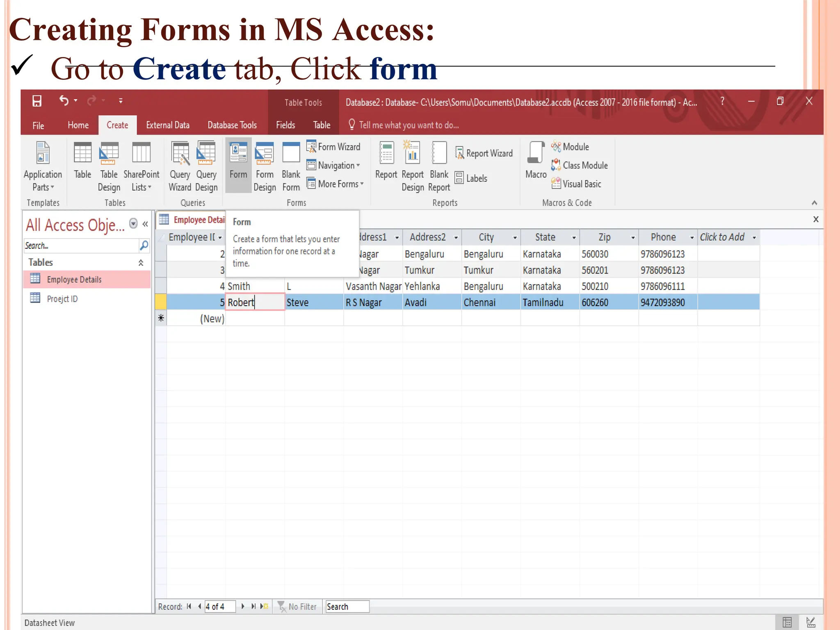The height and width of the screenshot is (630, 840).
Task: Switch to Design View icon in status bar
Action: [811, 622]
